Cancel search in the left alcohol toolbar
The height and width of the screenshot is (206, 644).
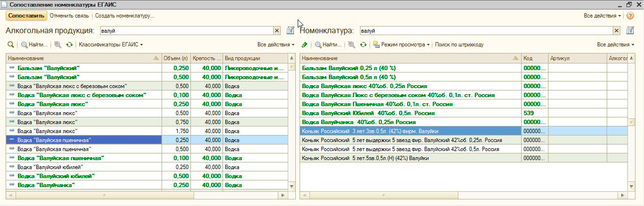pos(58,45)
